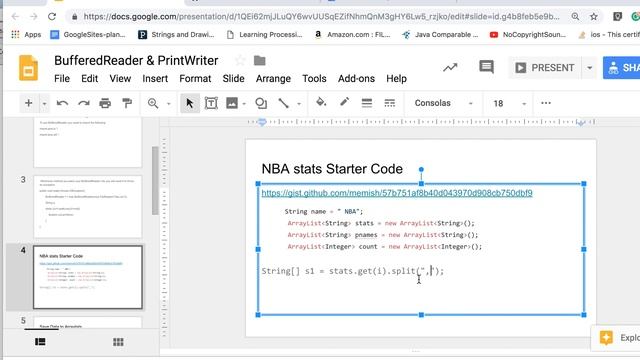Click the undo arrow icon
Viewport: 640px width, 360px height.
62,103
